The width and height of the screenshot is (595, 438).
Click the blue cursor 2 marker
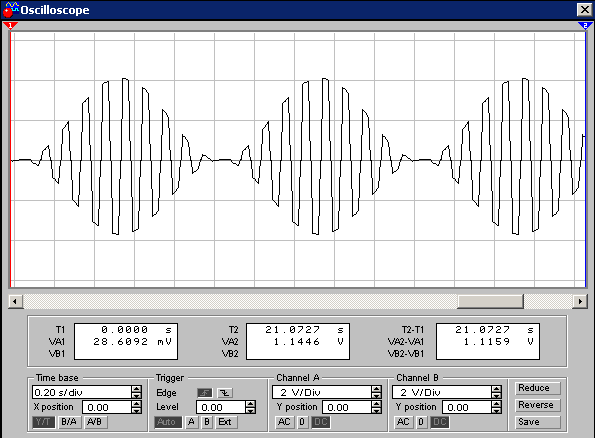click(x=585, y=25)
